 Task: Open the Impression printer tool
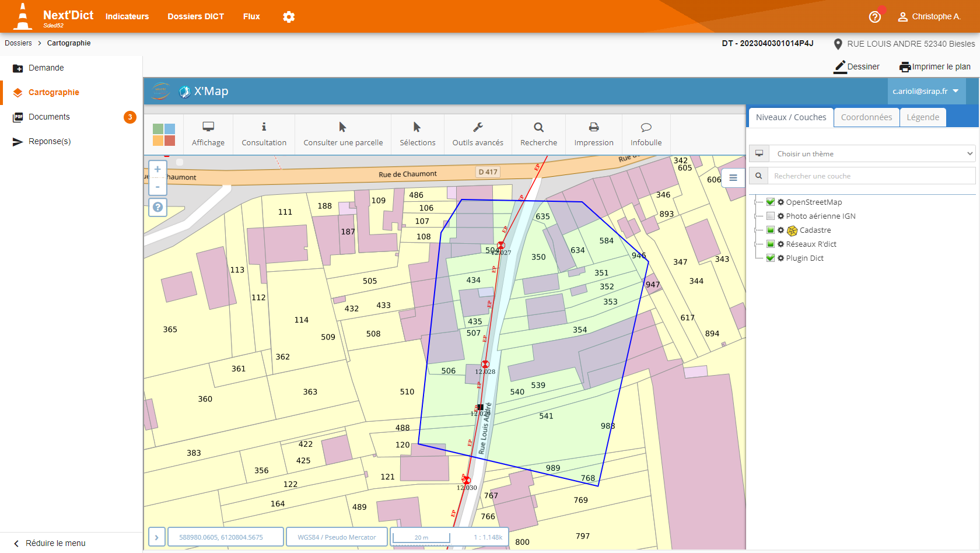click(x=593, y=134)
